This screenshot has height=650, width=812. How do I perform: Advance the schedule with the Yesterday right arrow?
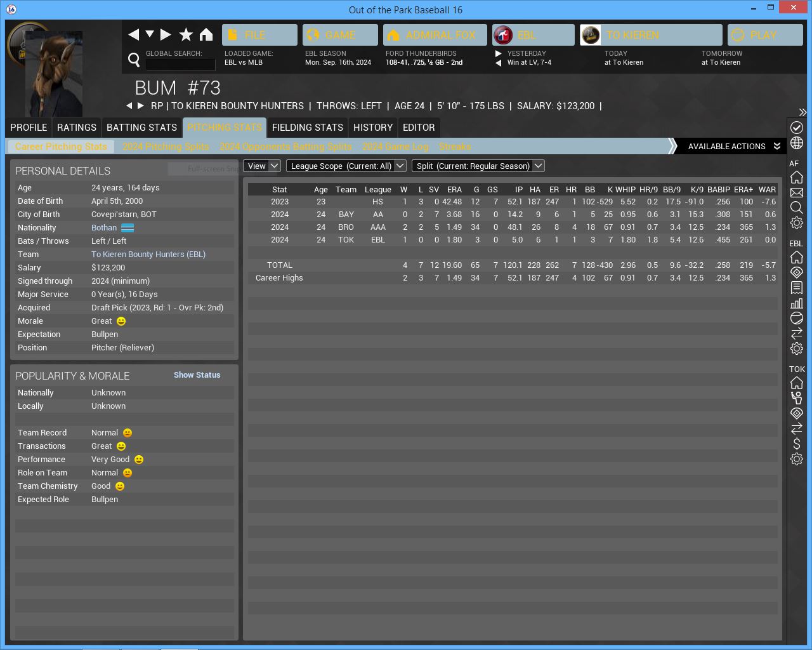tap(498, 54)
